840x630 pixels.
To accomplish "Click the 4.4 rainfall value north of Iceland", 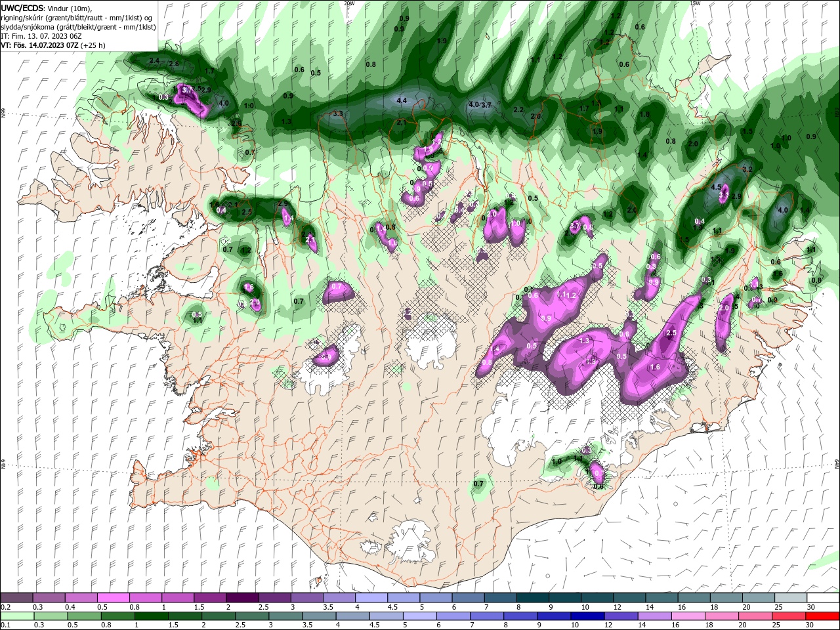I will 402,101.
